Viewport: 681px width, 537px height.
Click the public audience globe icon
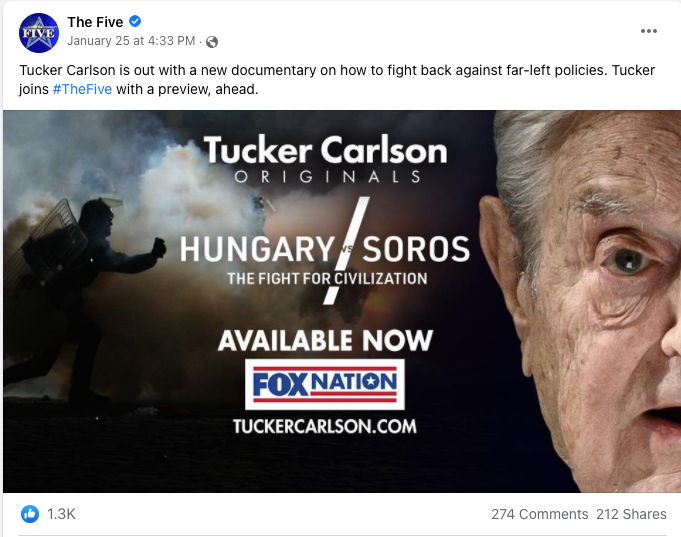[211, 42]
